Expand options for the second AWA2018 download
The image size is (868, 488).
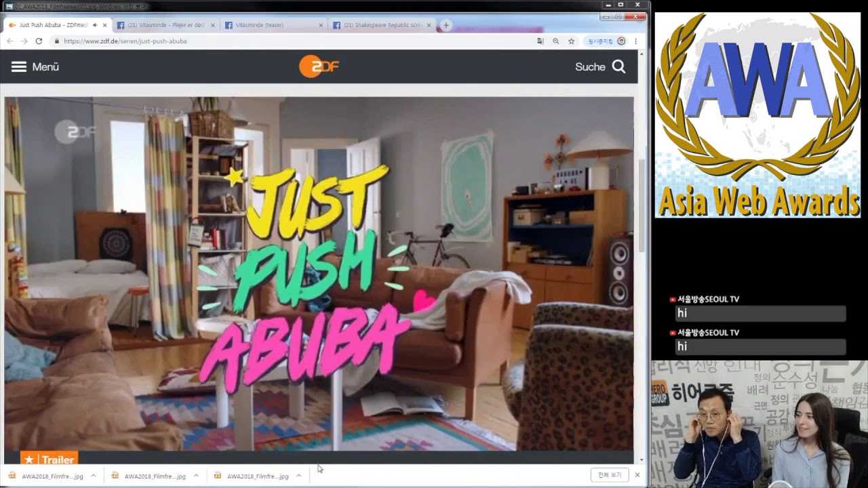pos(195,476)
